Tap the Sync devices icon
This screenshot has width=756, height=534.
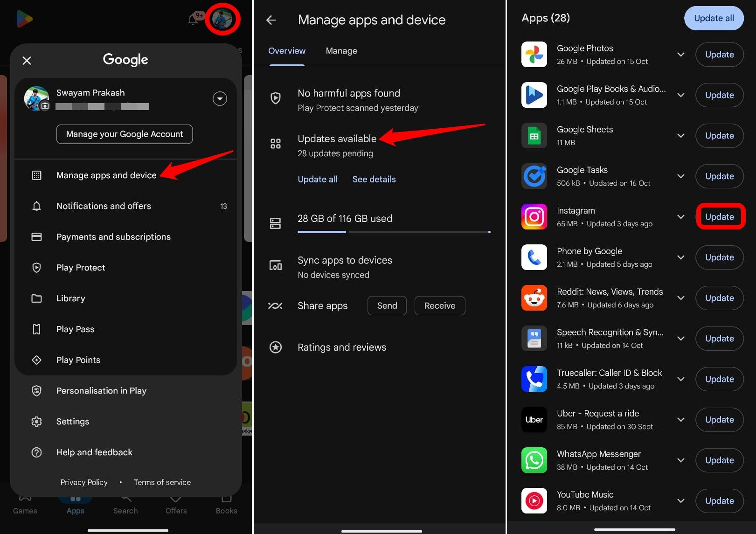coord(276,265)
